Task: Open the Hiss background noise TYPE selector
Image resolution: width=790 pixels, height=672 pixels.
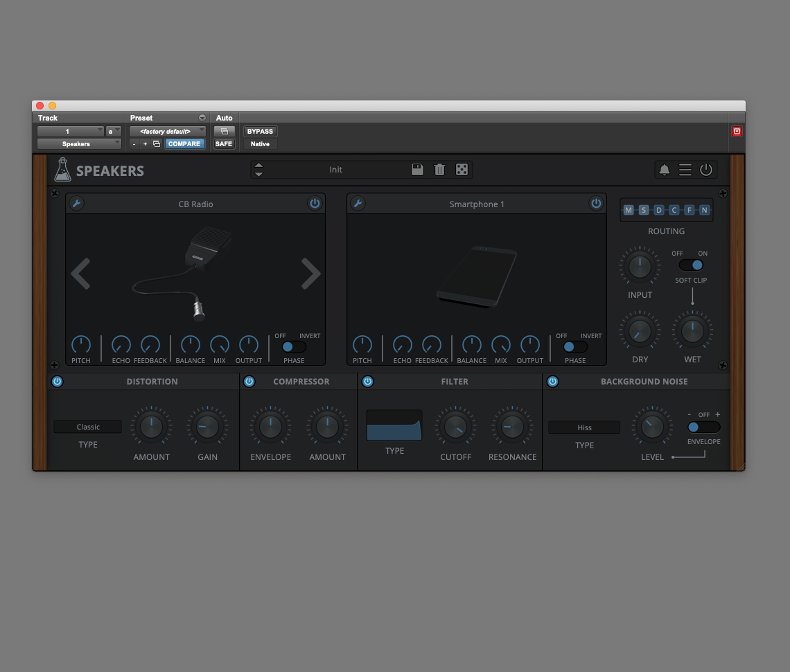Action: click(583, 427)
